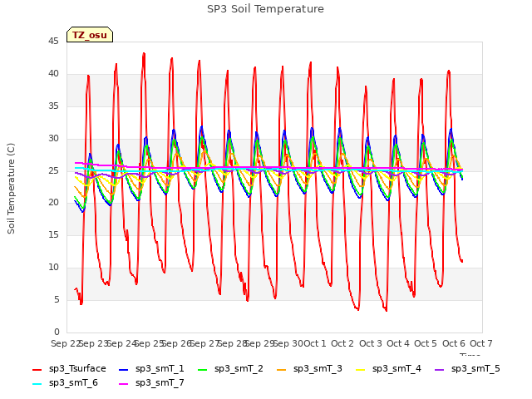Click the sp3_smT_5 purple legend swatch

[440, 369]
